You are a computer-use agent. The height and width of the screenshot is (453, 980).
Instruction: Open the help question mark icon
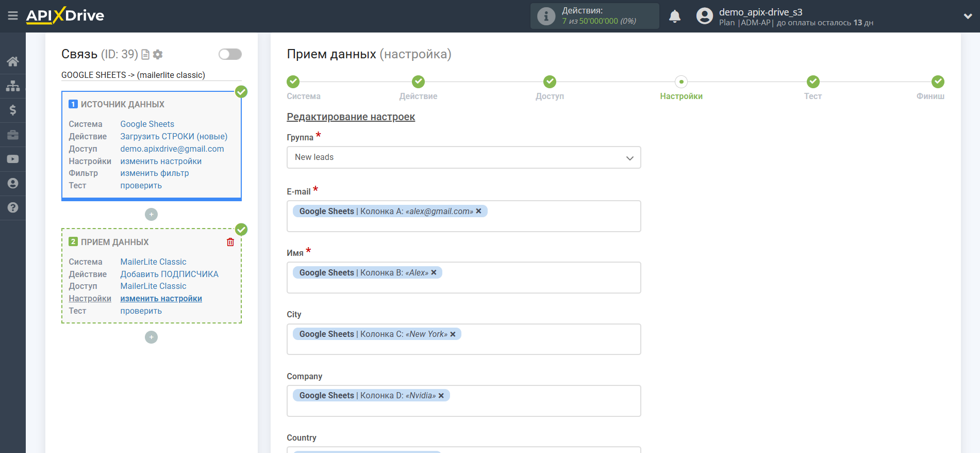[x=13, y=207]
